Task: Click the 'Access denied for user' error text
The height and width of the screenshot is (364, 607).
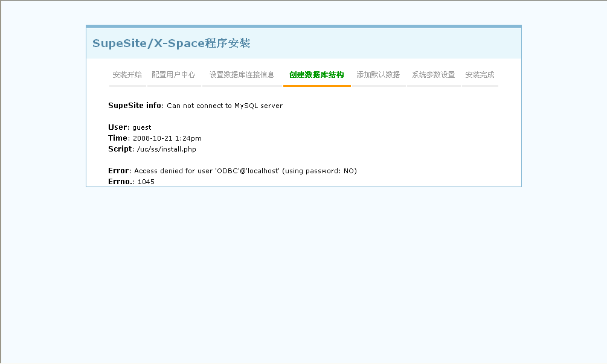Action: point(245,171)
